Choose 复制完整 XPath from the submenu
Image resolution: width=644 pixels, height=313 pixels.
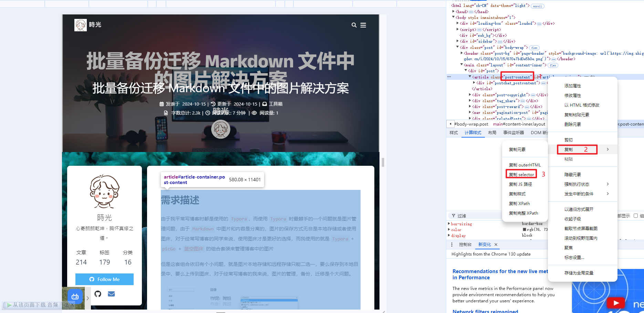tap(523, 213)
